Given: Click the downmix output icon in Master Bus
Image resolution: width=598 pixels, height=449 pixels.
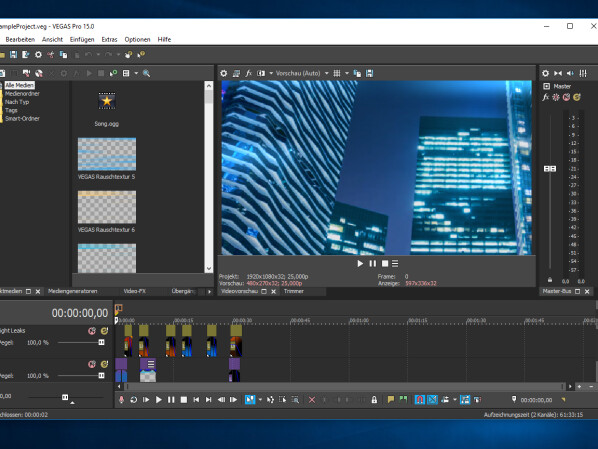Looking at the screenshot, I should tap(558, 73).
